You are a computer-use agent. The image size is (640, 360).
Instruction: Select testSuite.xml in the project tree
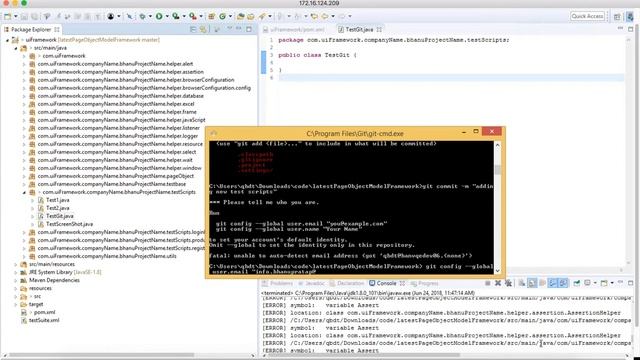click(44, 320)
